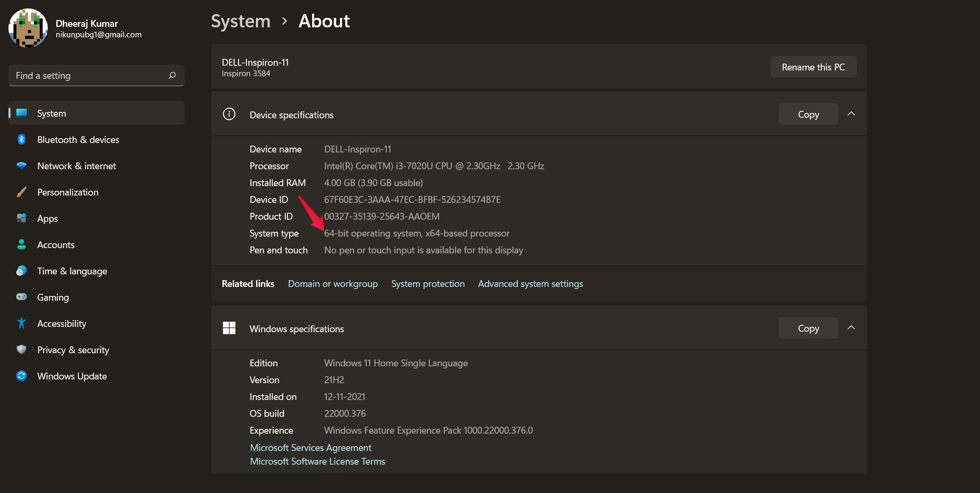Click the Windows Feature Experience Pack text
Image resolution: width=980 pixels, height=493 pixels.
coord(428,430)
